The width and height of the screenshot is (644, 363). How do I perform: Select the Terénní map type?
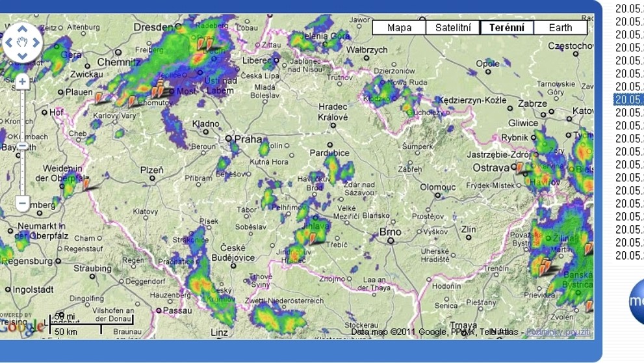pos(507,27)
